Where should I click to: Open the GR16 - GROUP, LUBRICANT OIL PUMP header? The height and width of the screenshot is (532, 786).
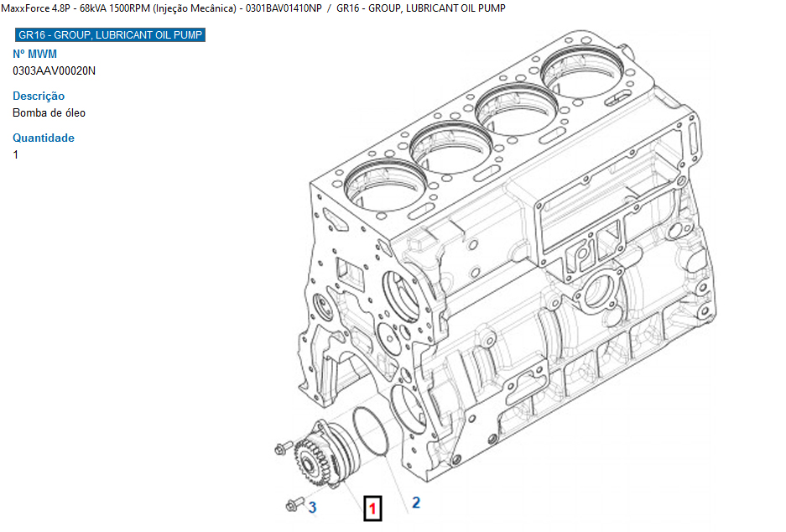[109, 35]
